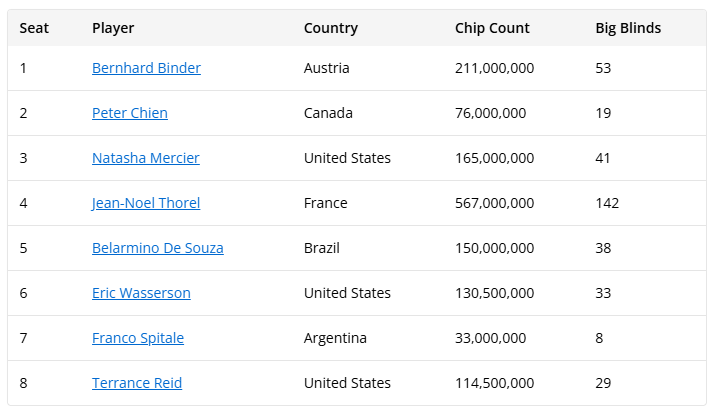Open Bernhard Binder's player profile link
715x415 pixels.
[x=146, y=68]
